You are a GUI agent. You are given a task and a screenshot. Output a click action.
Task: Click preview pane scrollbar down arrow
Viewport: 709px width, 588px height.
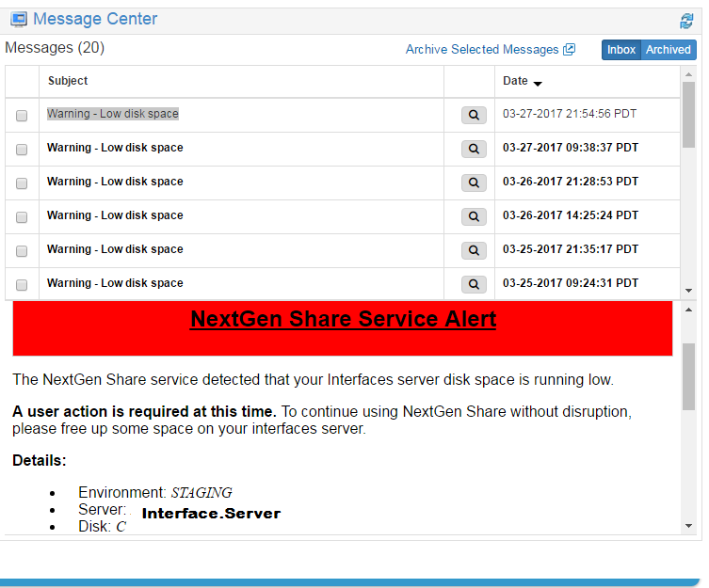coord(688,526)
